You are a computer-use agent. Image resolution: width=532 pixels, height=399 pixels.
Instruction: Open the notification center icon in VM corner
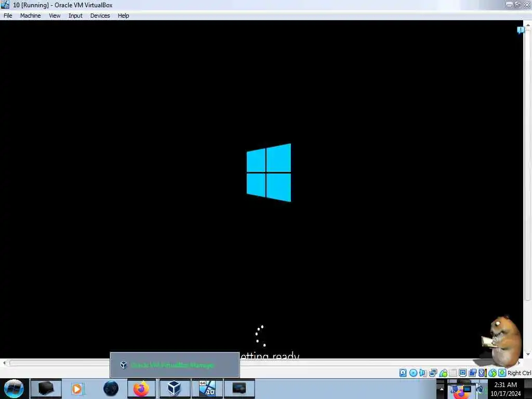(521, 30)
